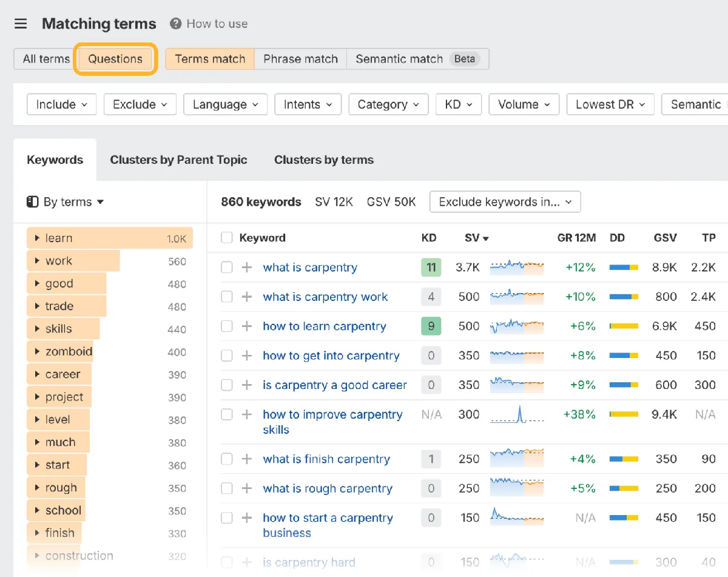The image size is (728, 577).
Task: Select the Phrase match mode
Action: click(x=300, y=59)
